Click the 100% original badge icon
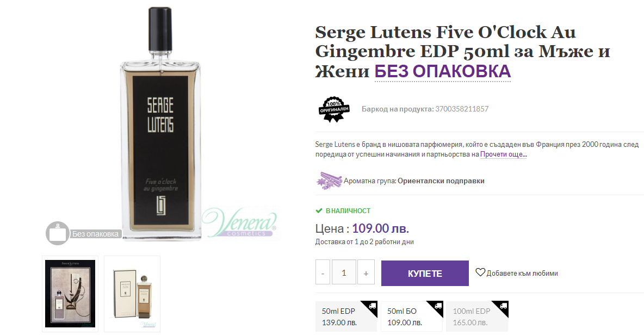The width and height of the screenshot is (644, 335). click(334, 109)
